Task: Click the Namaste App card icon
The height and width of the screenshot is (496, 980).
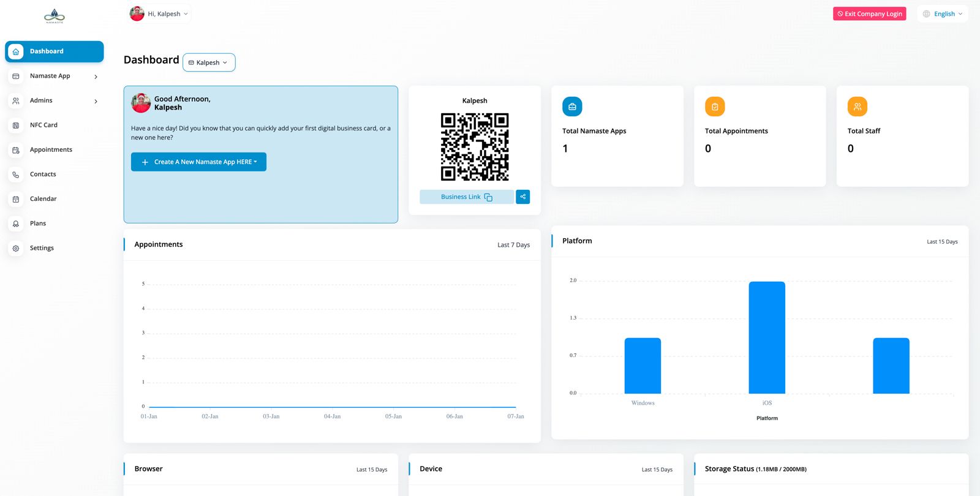Action: coord(16,77)
